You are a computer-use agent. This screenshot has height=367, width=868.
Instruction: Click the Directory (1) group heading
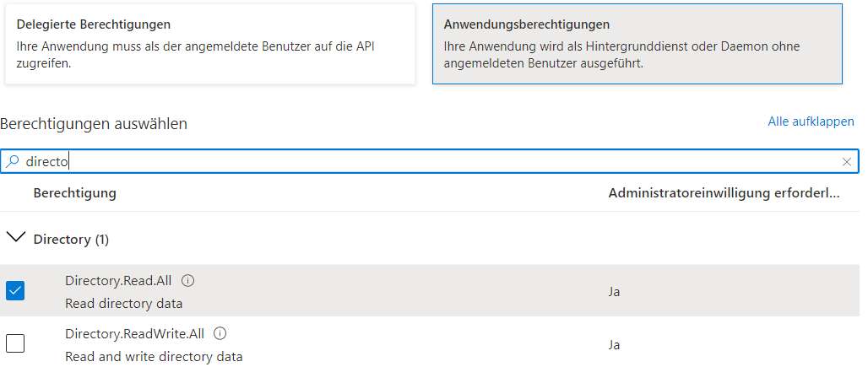[x=71, y=240]
